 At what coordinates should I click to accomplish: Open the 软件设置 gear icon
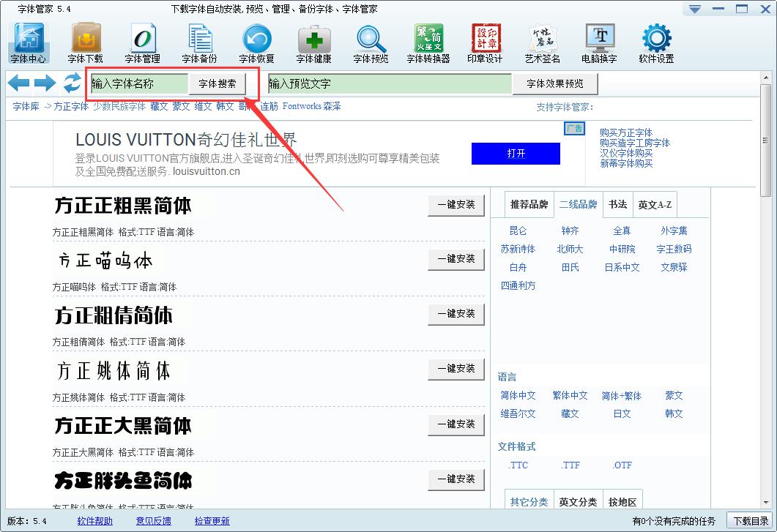pyautogui.click(x=656, y=42)
